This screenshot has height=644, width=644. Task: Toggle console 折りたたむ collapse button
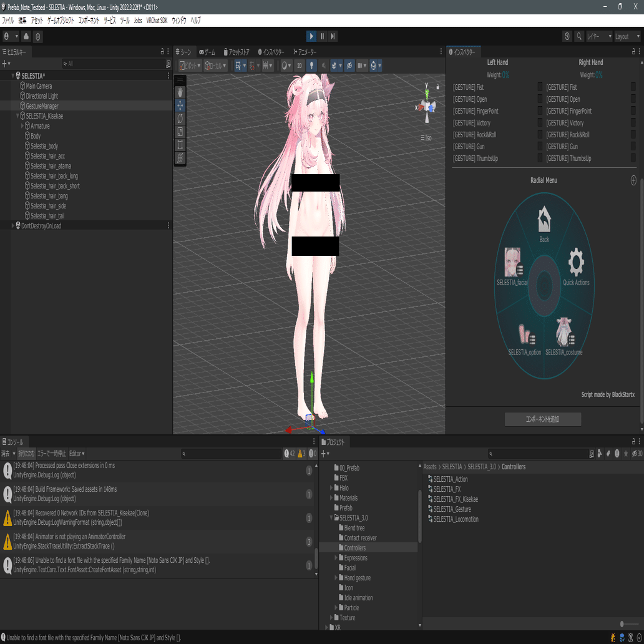coord(26,454)
